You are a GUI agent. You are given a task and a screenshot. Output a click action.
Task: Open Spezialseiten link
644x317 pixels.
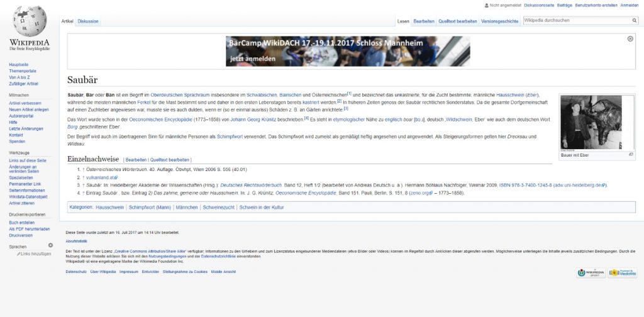21,178
